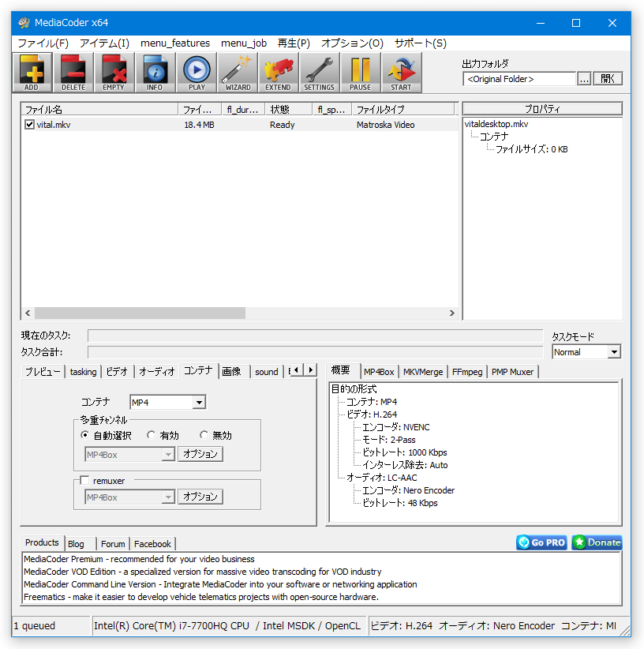The image size is (644, 649).
Task: Click the MediaCoder app icon in title bar
Action: 24,22
